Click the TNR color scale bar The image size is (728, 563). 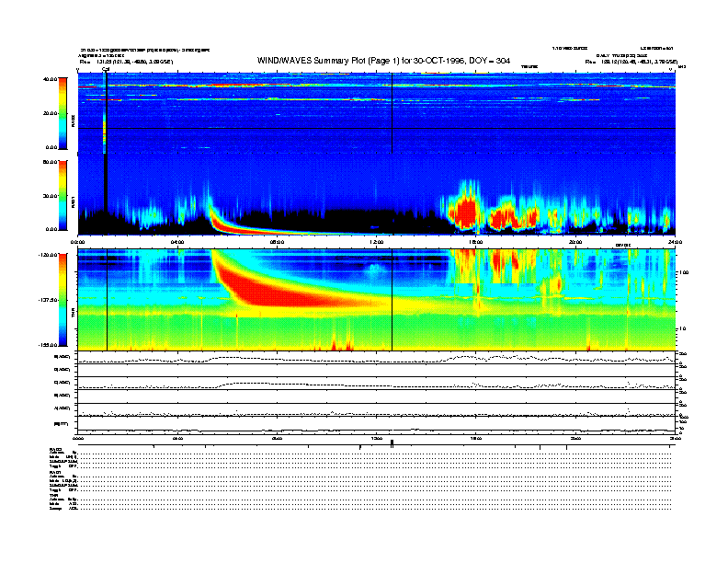(61, 300)
